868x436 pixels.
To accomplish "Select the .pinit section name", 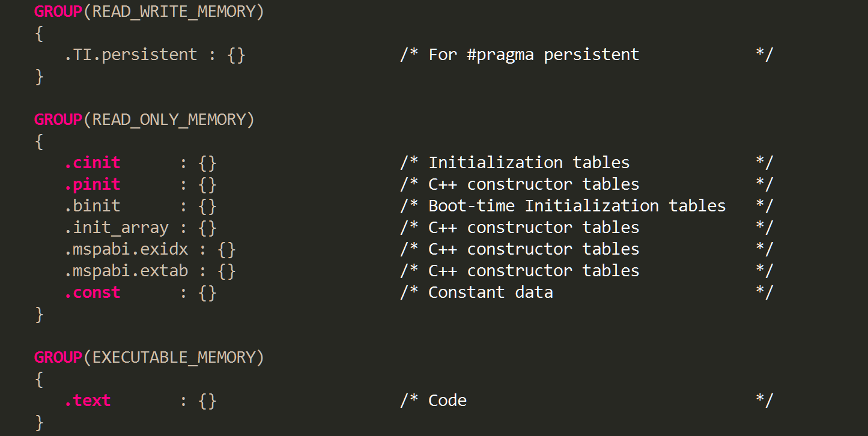I will [x=93, y=184].
